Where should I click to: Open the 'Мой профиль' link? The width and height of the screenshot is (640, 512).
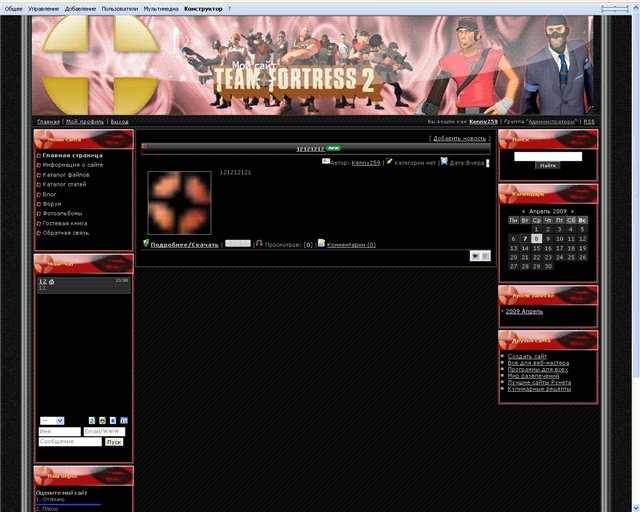pos(85,122)
